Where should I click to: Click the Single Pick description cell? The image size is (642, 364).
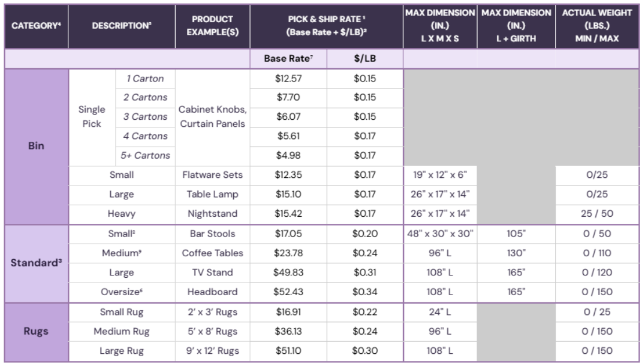click(x=92, y=117)
